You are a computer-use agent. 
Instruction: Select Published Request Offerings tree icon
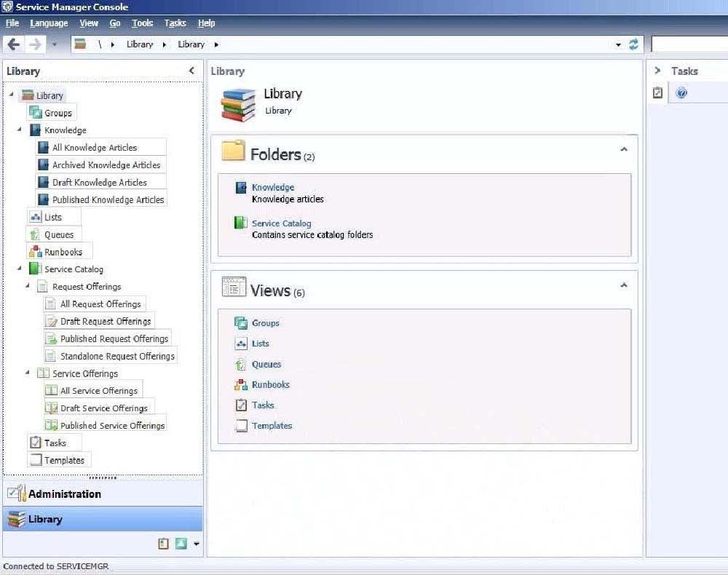coord(51,338)
